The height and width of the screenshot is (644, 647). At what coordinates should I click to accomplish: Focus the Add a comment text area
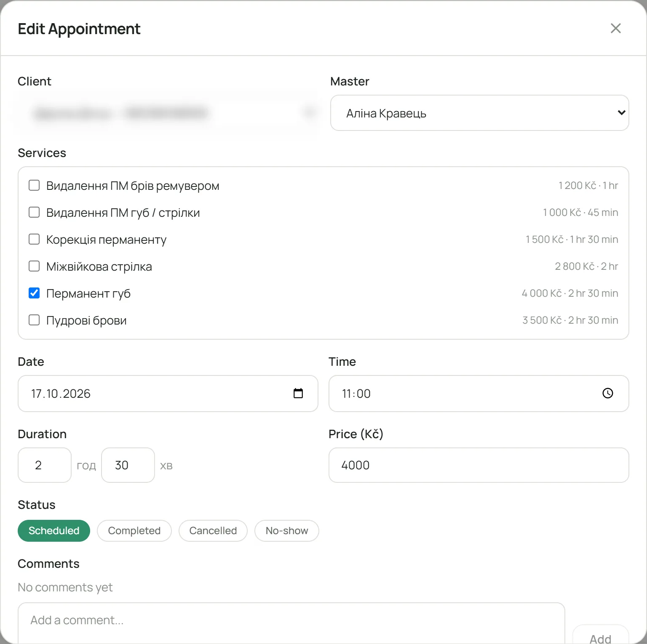[291, 623]
